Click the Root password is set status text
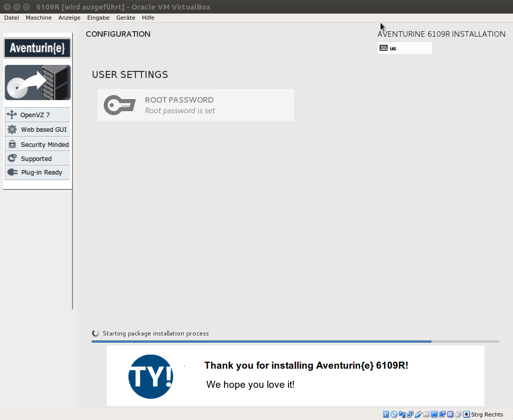 180,111
